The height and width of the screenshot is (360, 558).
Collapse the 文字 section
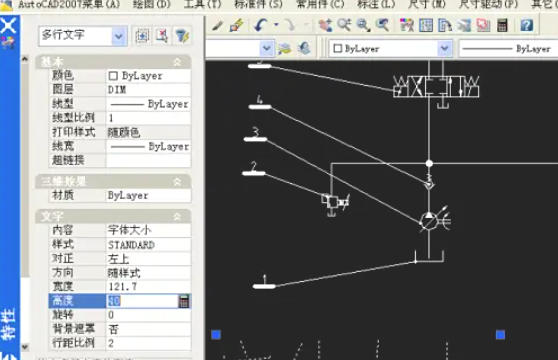177,217
